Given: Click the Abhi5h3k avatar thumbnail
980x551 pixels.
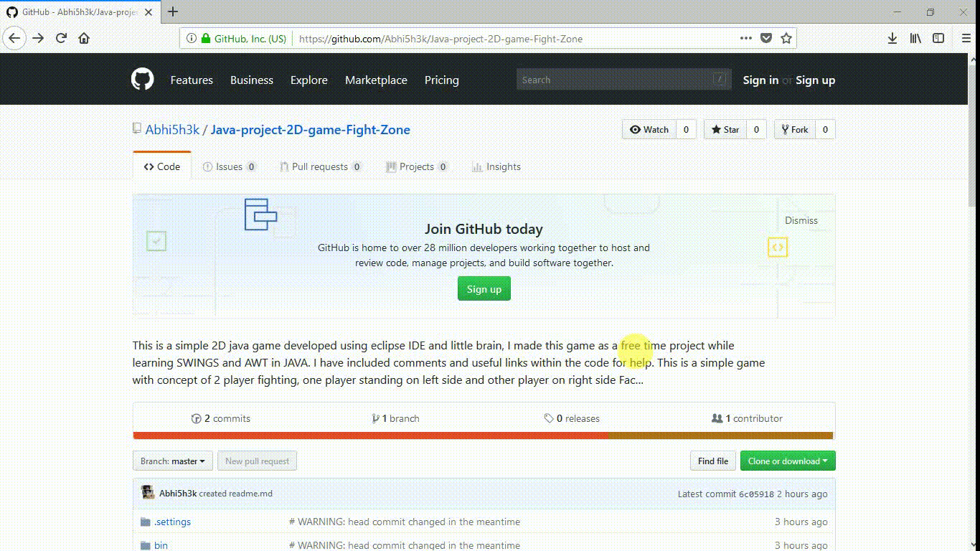Looking at the screenshot, I should point(148,493).
